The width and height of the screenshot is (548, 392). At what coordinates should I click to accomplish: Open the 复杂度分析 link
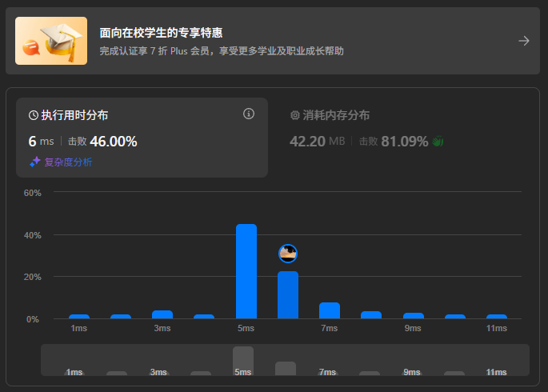click(x=68, y=162)
